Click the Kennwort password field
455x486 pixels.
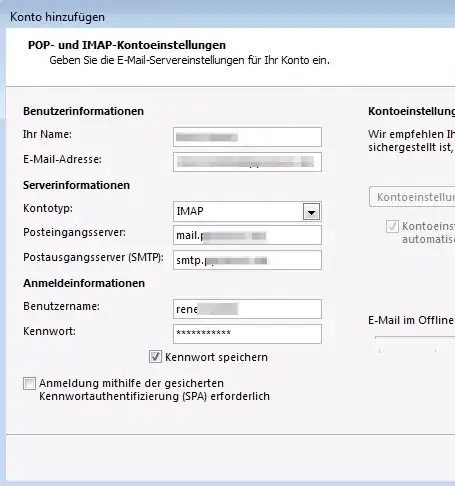point(247,334)
